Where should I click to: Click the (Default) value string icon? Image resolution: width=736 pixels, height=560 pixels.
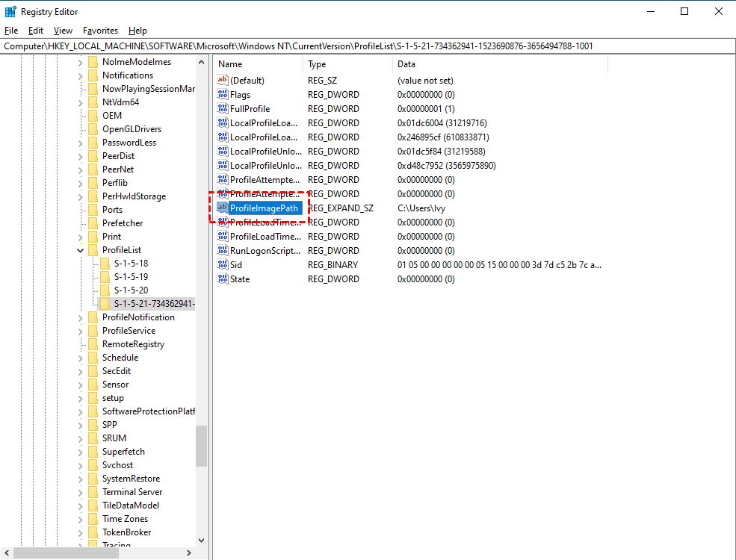click(x=223, y=80)
